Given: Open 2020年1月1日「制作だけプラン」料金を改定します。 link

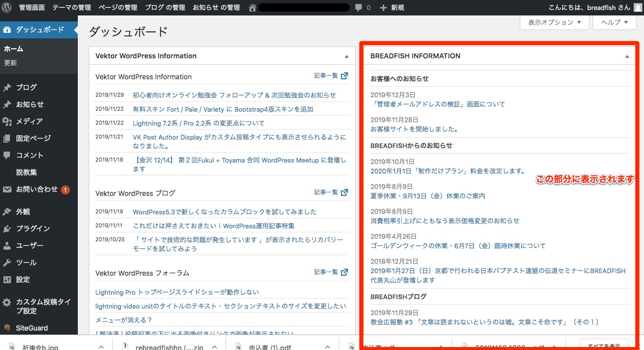Looking at the screenshot, I should 448,171.
